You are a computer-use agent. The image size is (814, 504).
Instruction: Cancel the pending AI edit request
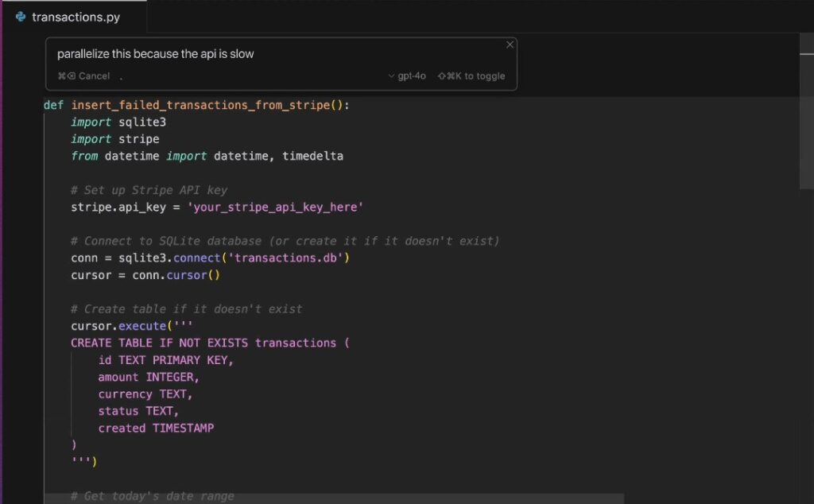[89, 76]
